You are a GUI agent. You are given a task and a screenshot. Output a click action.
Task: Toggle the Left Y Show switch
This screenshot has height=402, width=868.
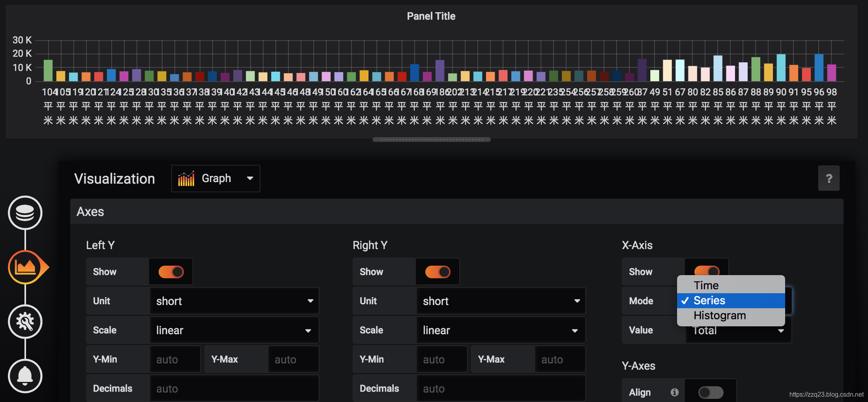171,272
